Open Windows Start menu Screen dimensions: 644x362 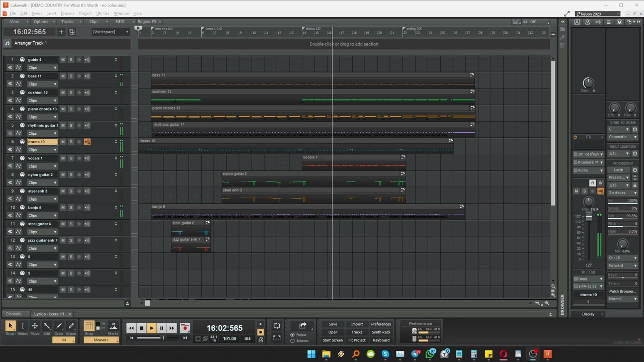pyautogui.click(x=311, y=354)
